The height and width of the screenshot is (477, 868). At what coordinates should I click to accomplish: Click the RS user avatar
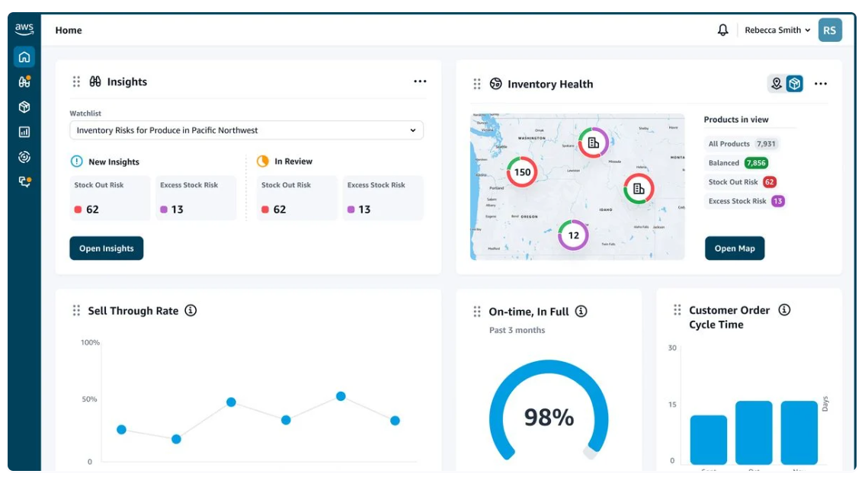pos(829,30)
